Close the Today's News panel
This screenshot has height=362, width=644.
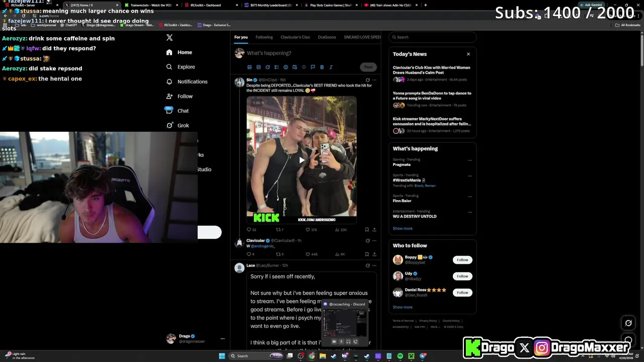tap(468, 54)
